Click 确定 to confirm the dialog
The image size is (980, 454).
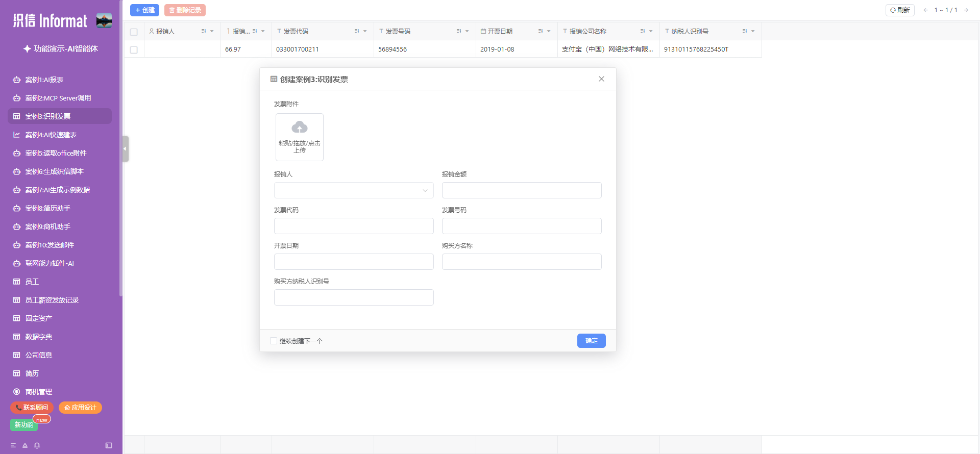pyautogui.click(x=592, y=341)
